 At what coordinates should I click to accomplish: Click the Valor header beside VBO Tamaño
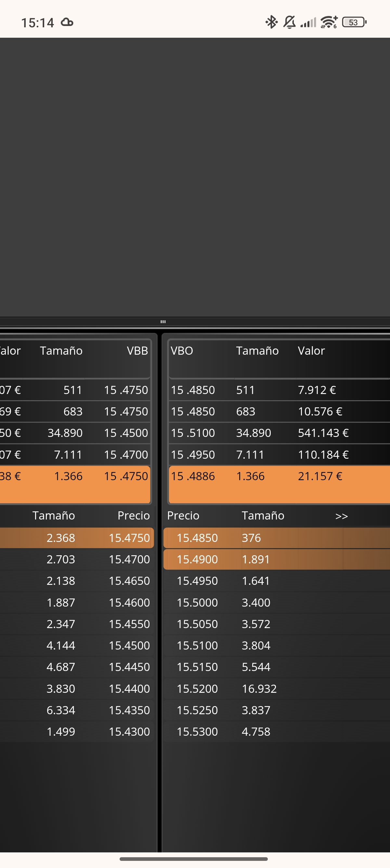311,351
